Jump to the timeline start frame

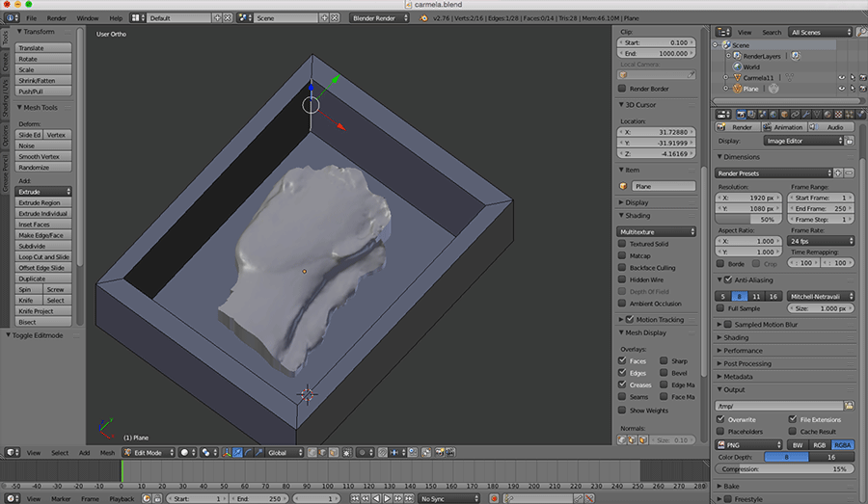[355, 498]
